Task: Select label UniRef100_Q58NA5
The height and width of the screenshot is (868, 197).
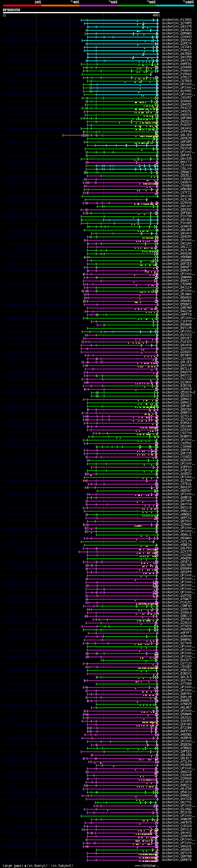Action: (177, 714)
